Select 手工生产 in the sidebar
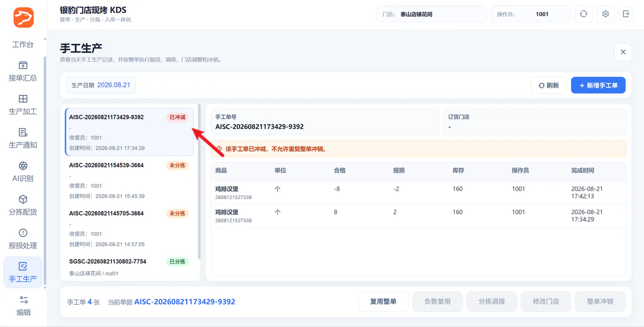The height and width of the screenshot is (327, 644). 23,272
